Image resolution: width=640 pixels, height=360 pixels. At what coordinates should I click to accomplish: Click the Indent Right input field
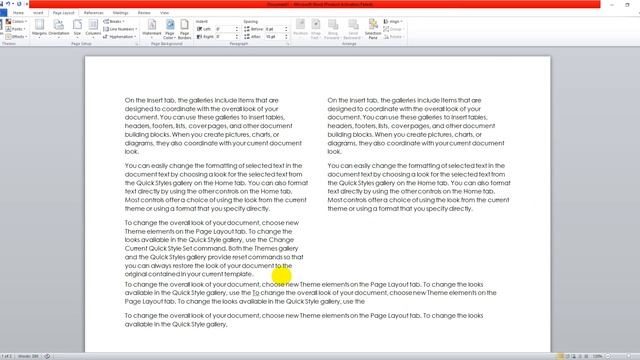coord(224,36)
